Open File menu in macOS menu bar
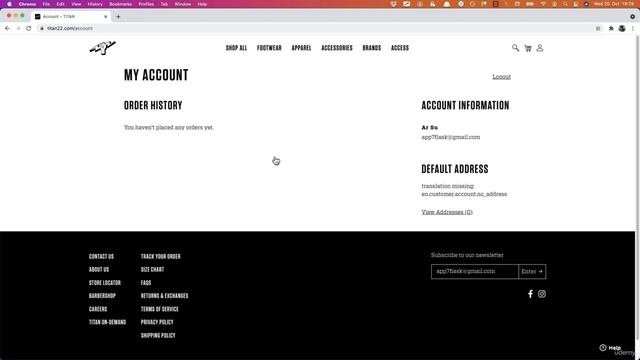 coord(46,4)
